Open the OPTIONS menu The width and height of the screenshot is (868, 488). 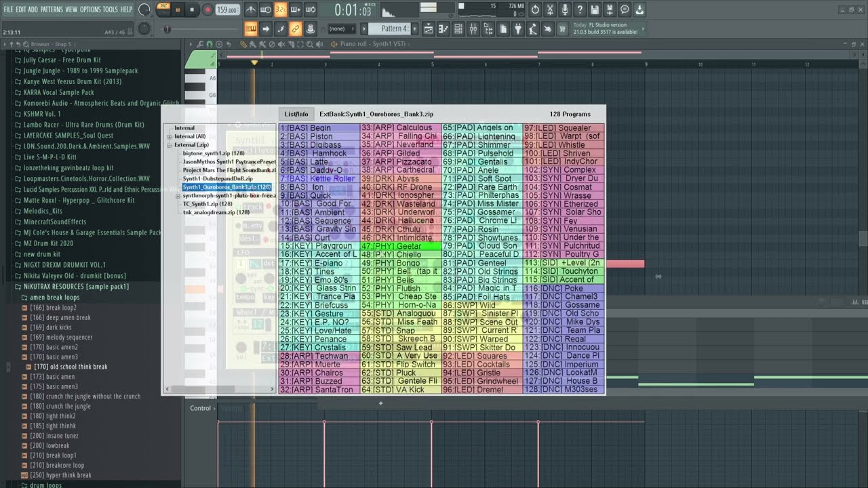(x=90, y=9)
